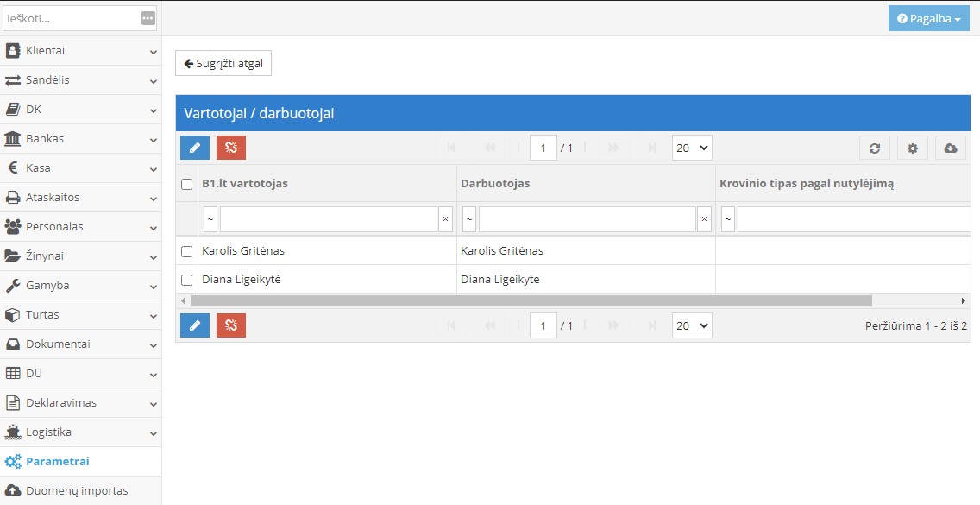Image resolution: width=980 pixels, height=505 pixels.
Task: Open the Pagalba help dropdown
Action: (928, 18)
